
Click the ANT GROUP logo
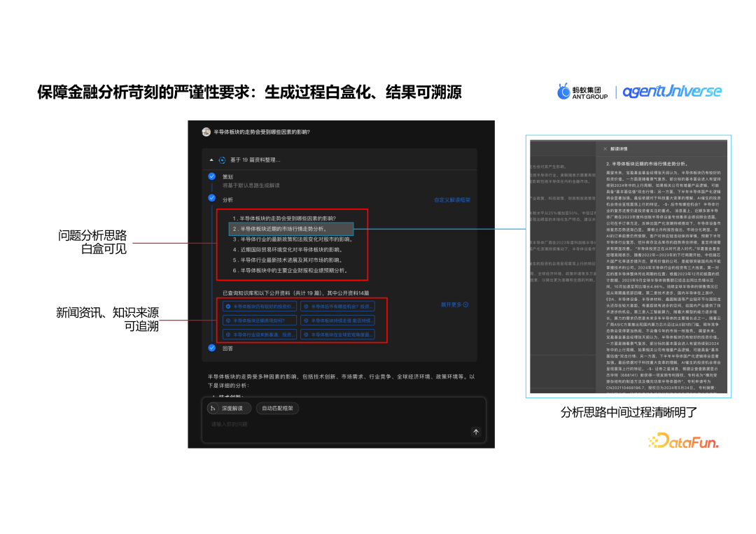[581, 90]
